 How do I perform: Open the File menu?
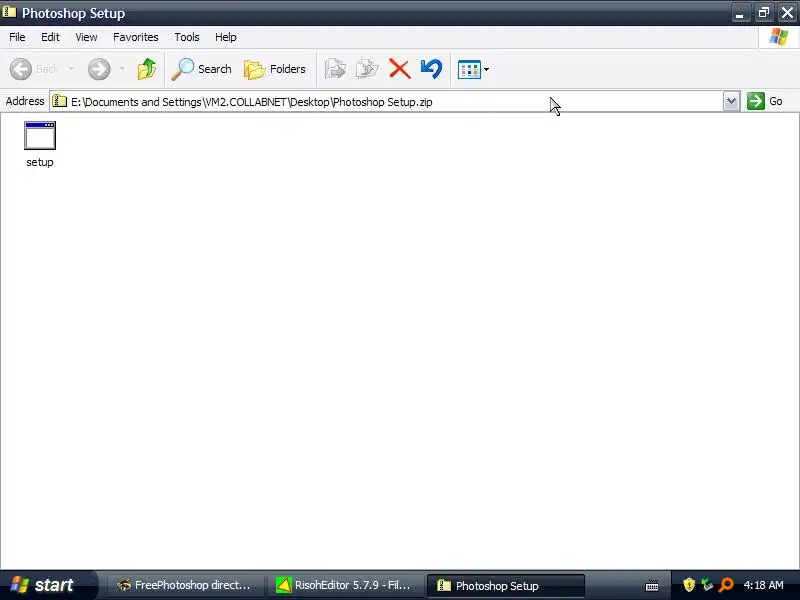[17, 37]
